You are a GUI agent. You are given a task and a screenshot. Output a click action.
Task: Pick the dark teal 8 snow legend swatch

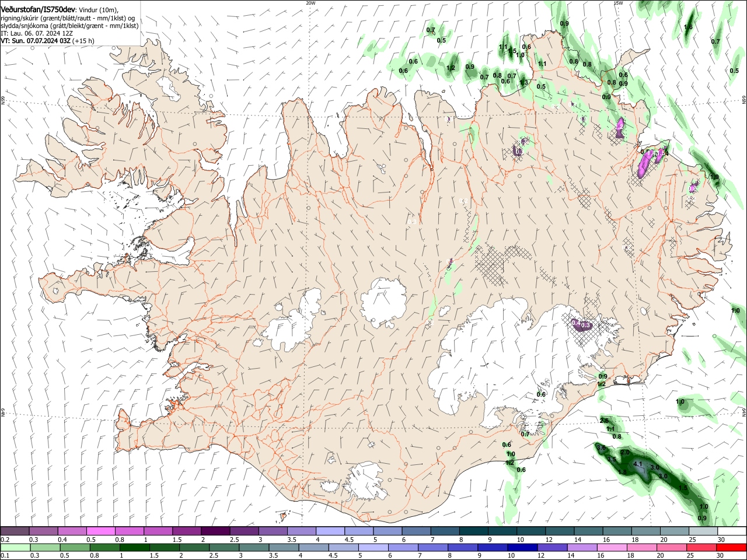tap(474, 531)
